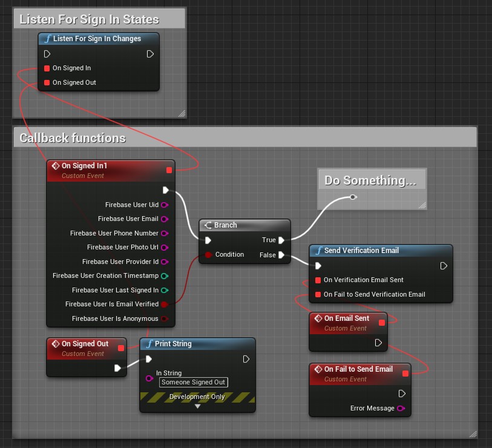Click the red On Signed Out delegate pin of Listen node
492x448 pixels.
click(47, 82)
